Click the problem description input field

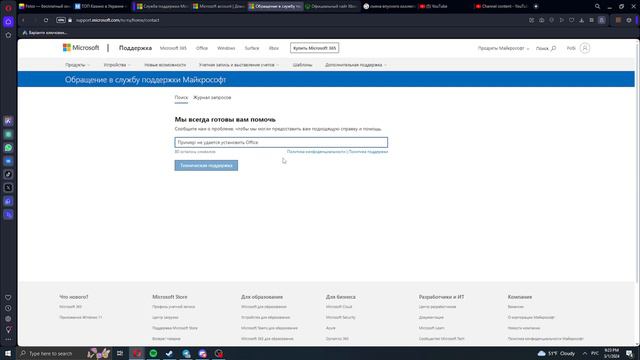(x=281, y=142)
